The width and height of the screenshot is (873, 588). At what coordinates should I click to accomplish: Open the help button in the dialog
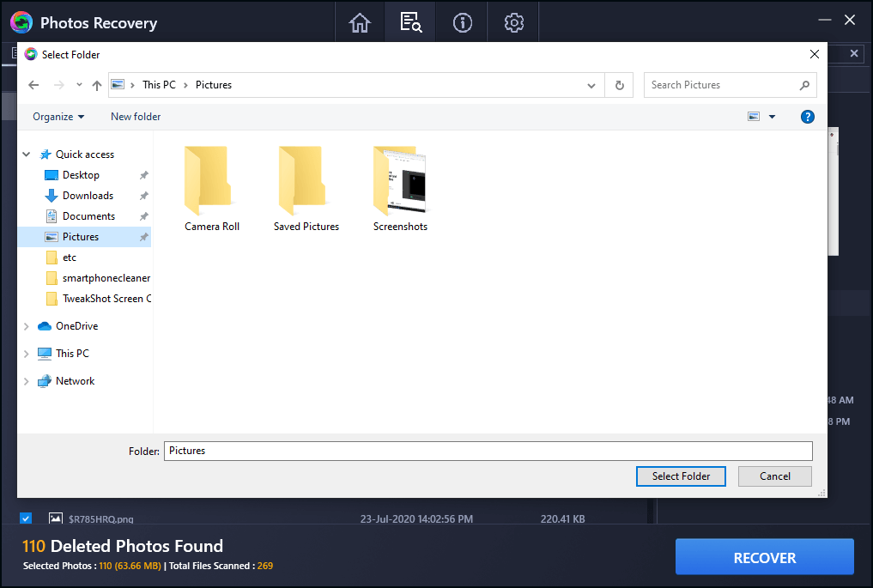pos(807,117)
